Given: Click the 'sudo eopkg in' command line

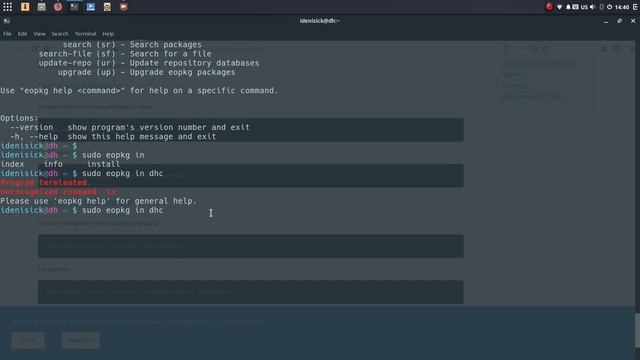Looking at the screenshot, I should (x=72, y=155).
